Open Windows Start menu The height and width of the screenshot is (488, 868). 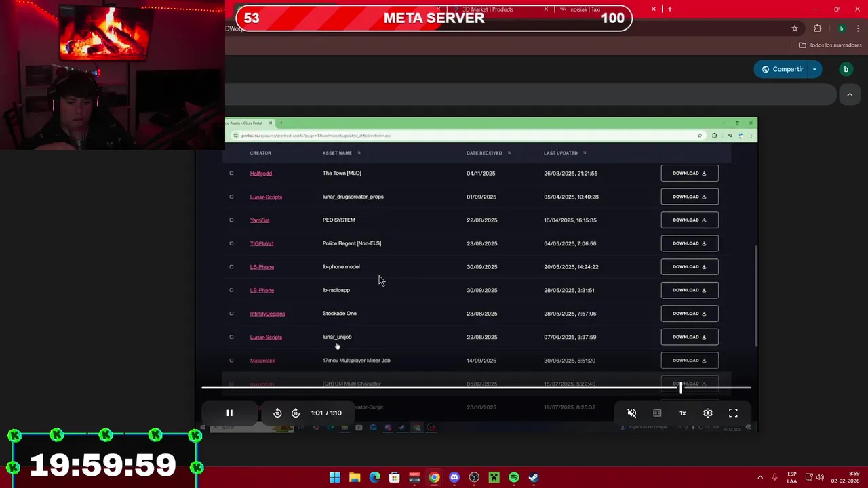(334, 477)
